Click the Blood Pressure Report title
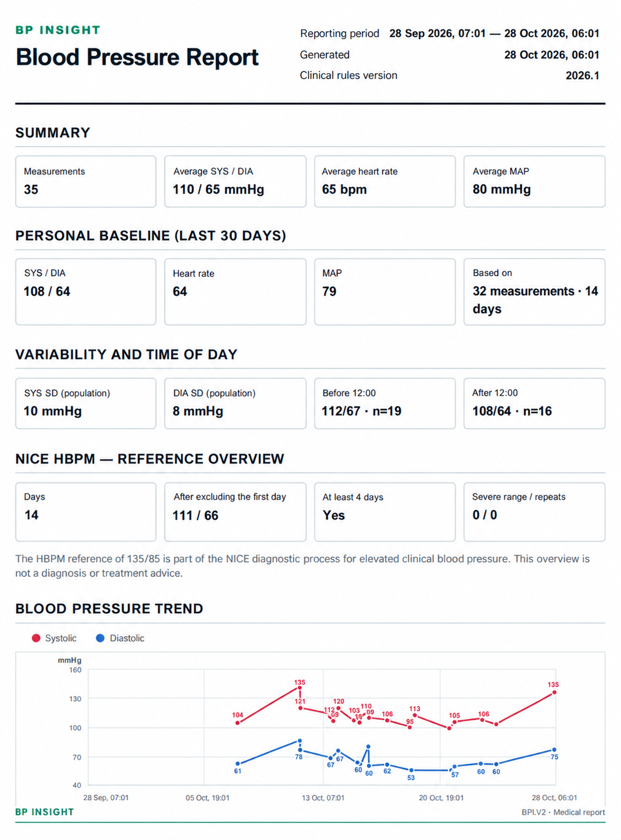 (x=137, y=58)
